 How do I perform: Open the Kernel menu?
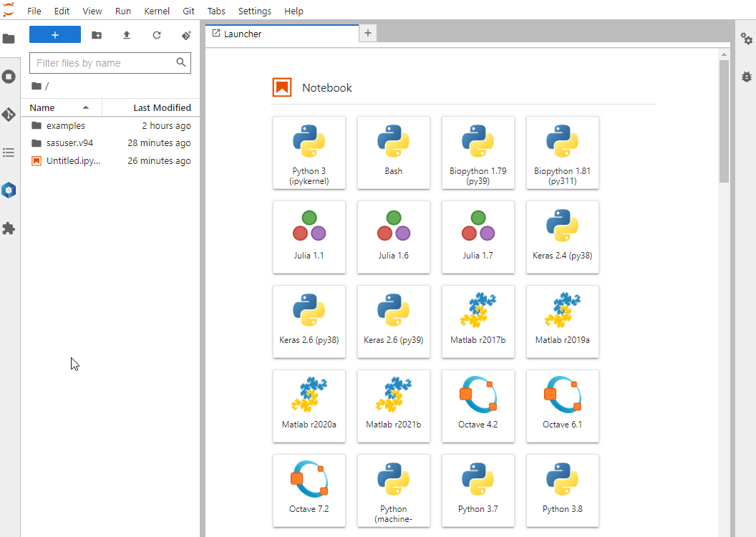157,11
